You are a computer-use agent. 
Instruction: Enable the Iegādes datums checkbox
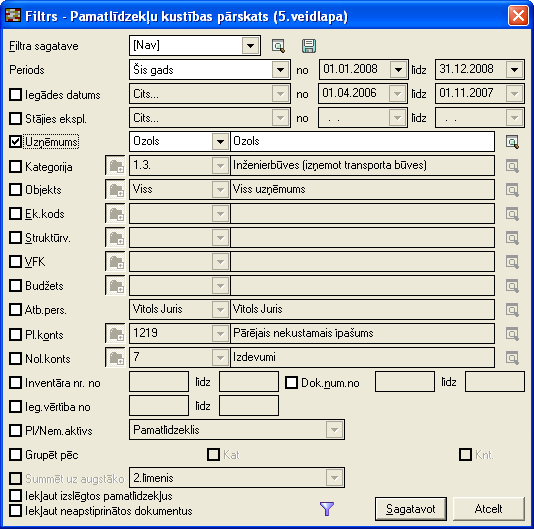(16, 94)
